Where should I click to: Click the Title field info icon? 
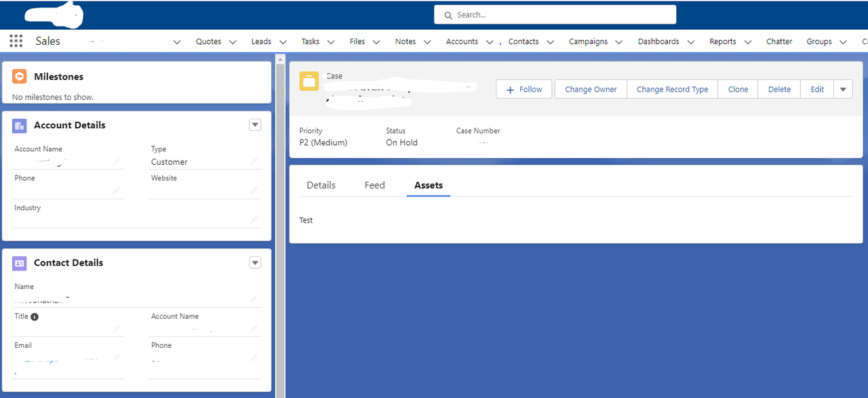[35, 317]
